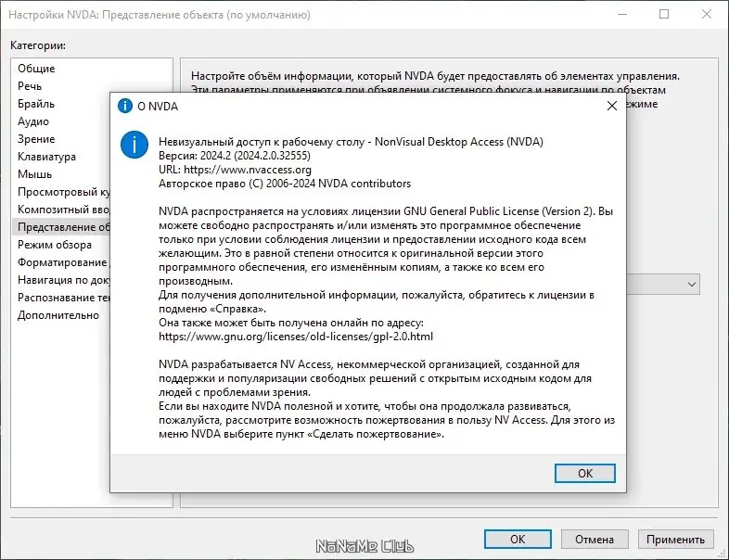
Task: Maximize the NVDA settings window
Action: 664,14
